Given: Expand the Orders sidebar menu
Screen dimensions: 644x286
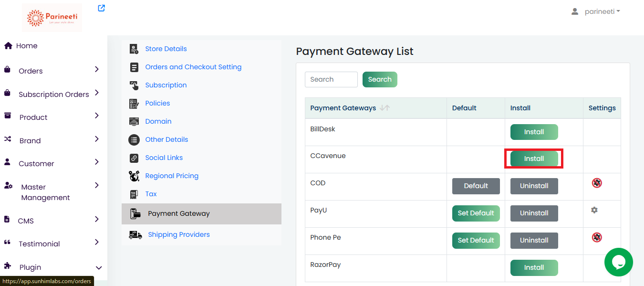Looking at the screenshot, I should (97, 70).
